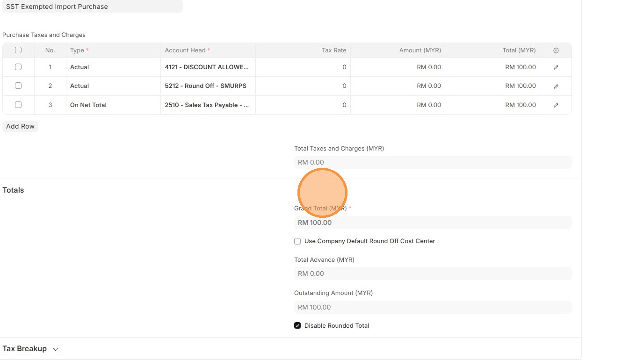Image resolution: width=644 pixels, height=360 pixels.
Task: Click the pencil icon on row 3
Action: (x=556, y=105)
